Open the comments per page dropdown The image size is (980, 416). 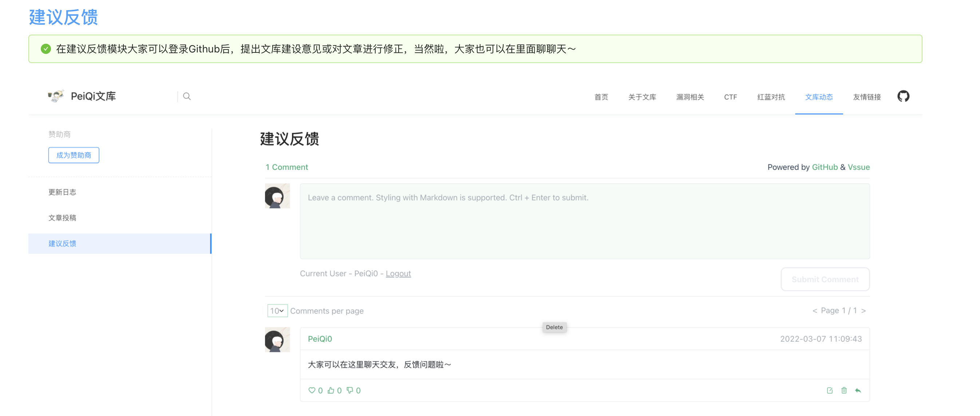click(277, 311)
